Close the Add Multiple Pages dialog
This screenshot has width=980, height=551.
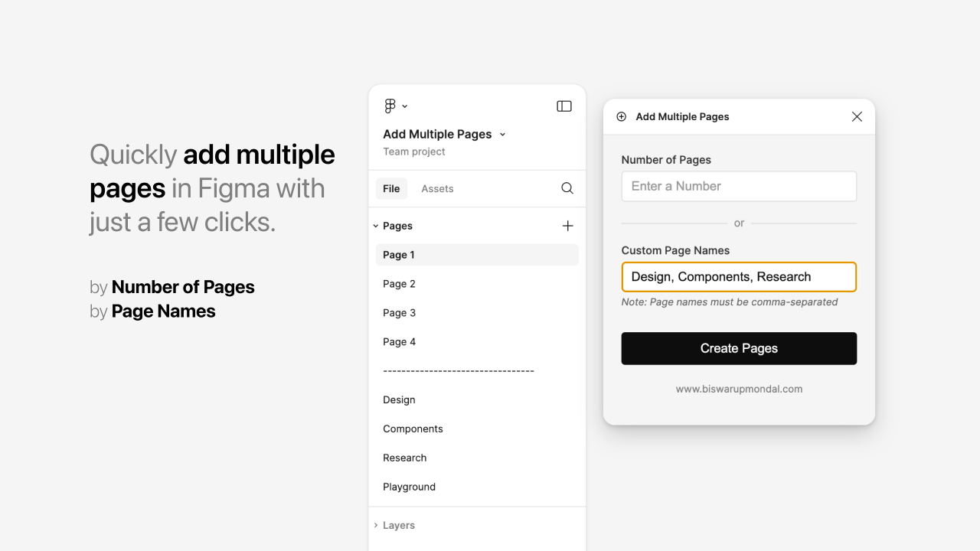tap(857, 116)
